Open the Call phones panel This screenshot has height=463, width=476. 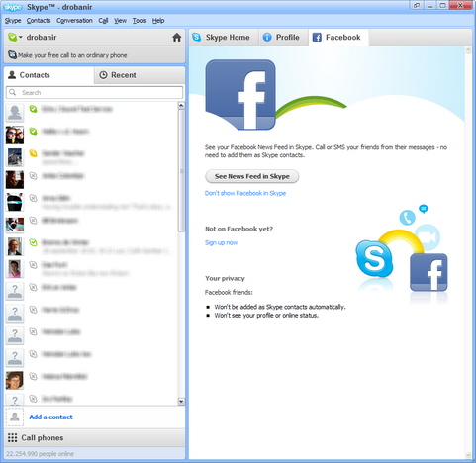click(94, 438)
